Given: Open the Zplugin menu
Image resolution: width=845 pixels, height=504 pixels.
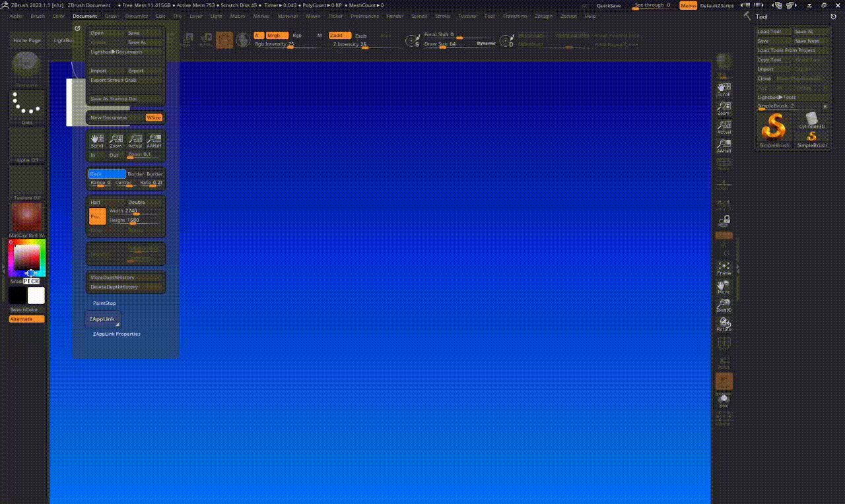Looking at the screenshot, I should point(544,16).
